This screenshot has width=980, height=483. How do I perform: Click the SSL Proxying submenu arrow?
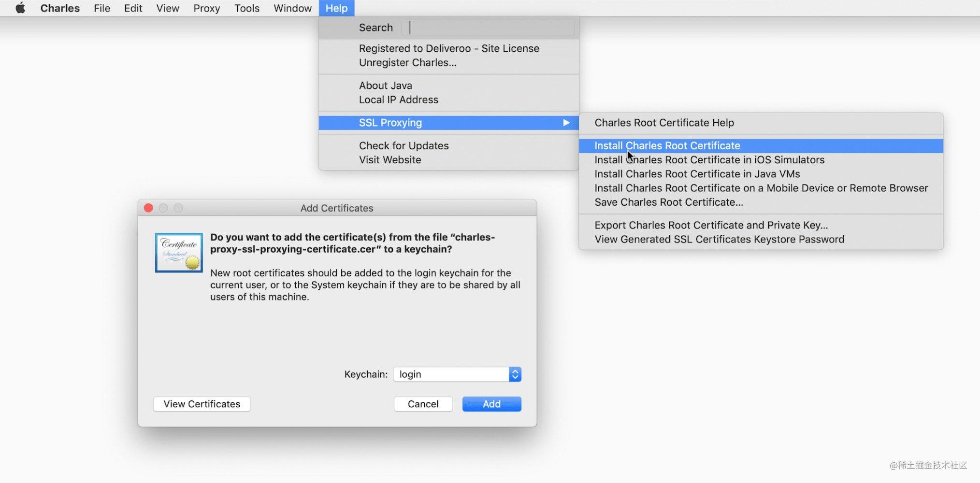566,123
